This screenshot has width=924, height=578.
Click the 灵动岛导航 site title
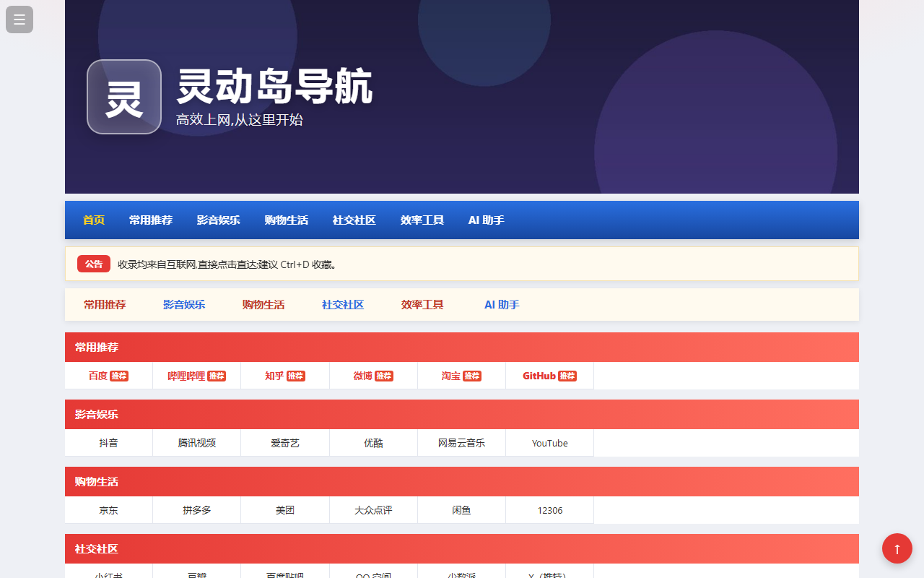pos(274,87)
